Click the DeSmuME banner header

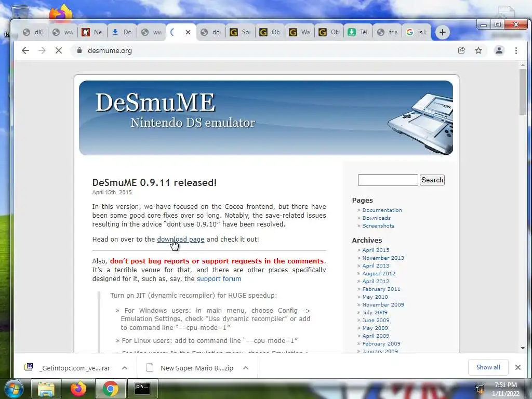tap(266, 118)
